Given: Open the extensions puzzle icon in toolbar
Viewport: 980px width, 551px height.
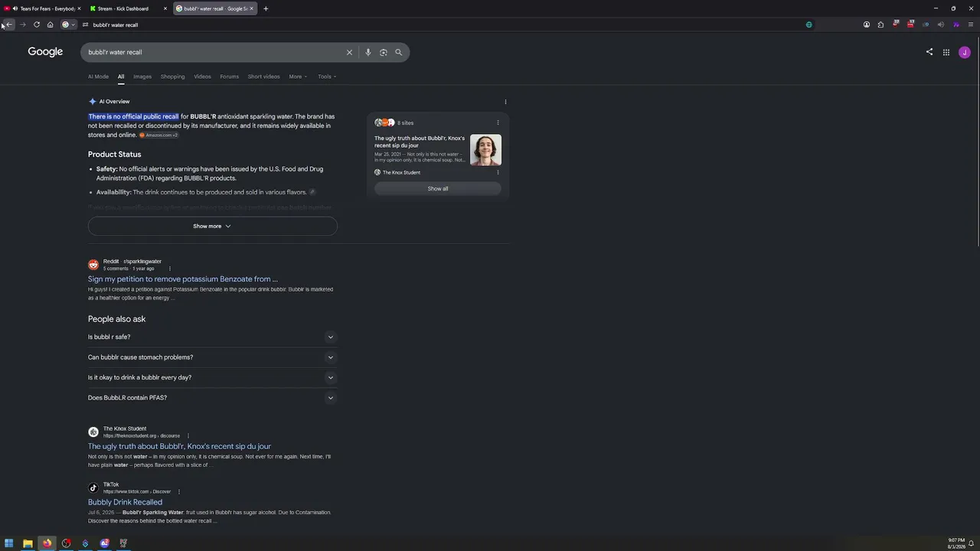Looking at the screenshot, I should coord(880,24).
